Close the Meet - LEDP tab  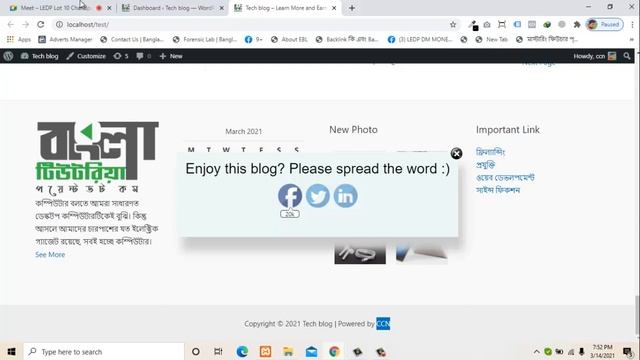(x=109, y=8)
